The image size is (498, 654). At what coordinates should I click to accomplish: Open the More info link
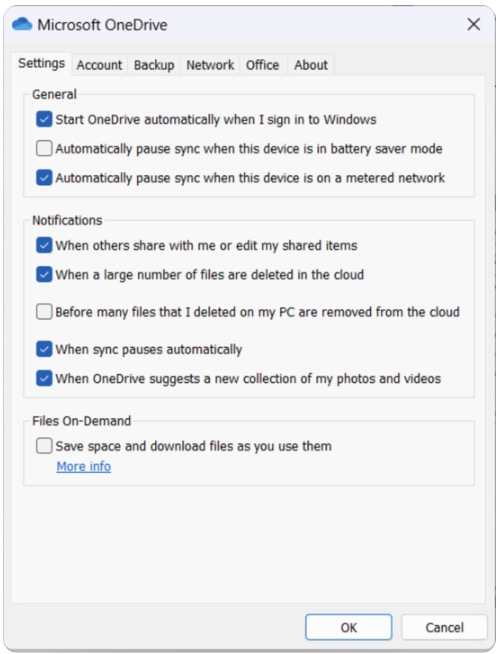click(x=84, y=466)
